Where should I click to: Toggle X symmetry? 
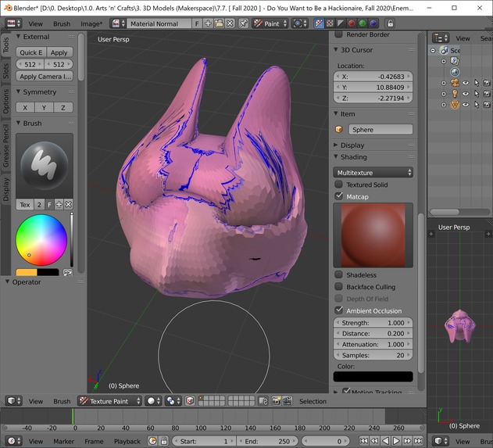coord(25,107)
